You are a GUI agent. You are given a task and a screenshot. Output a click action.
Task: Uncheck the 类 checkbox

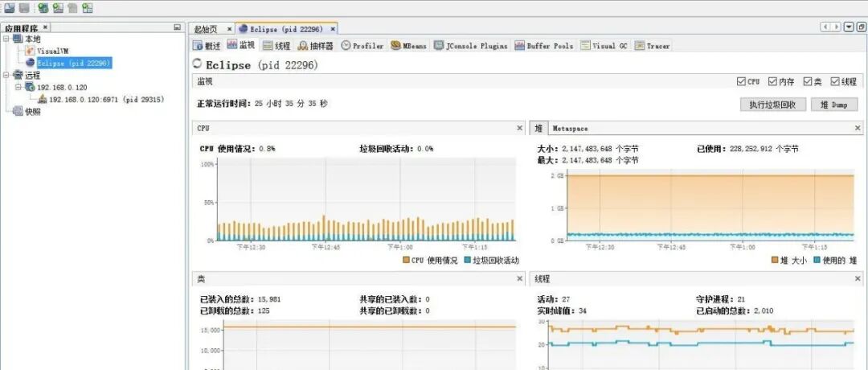pos(808,81)
